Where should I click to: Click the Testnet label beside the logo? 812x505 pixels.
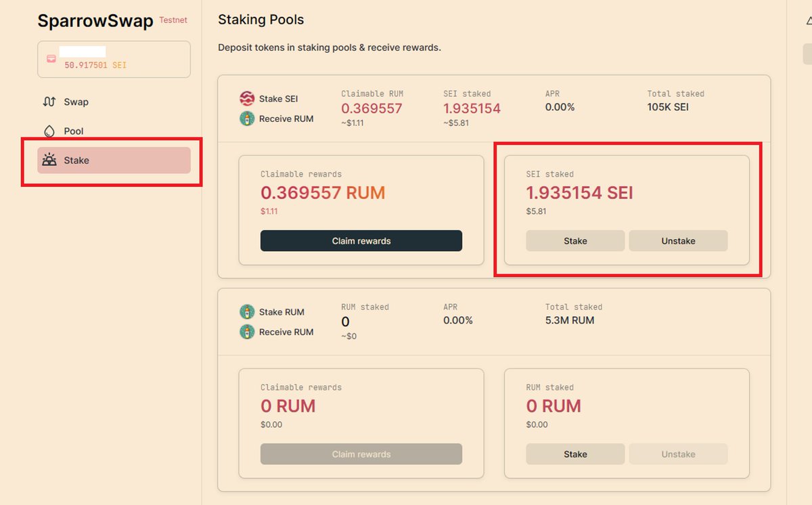173,20
